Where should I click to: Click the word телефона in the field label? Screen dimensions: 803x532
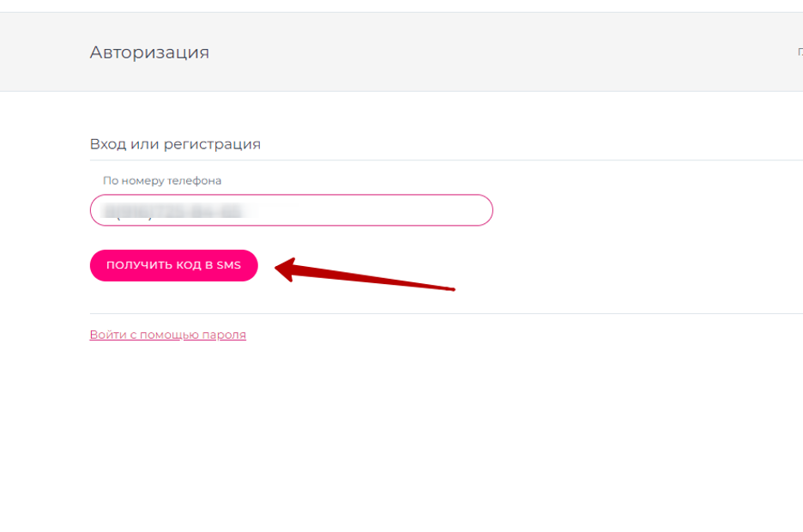pyautogui.click(x=197, y=181)
